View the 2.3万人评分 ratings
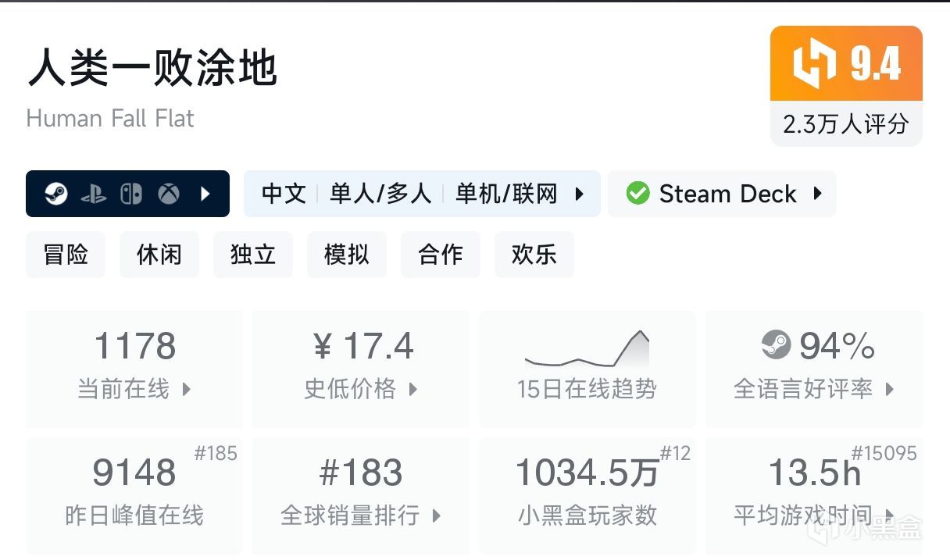 [846, 124]
